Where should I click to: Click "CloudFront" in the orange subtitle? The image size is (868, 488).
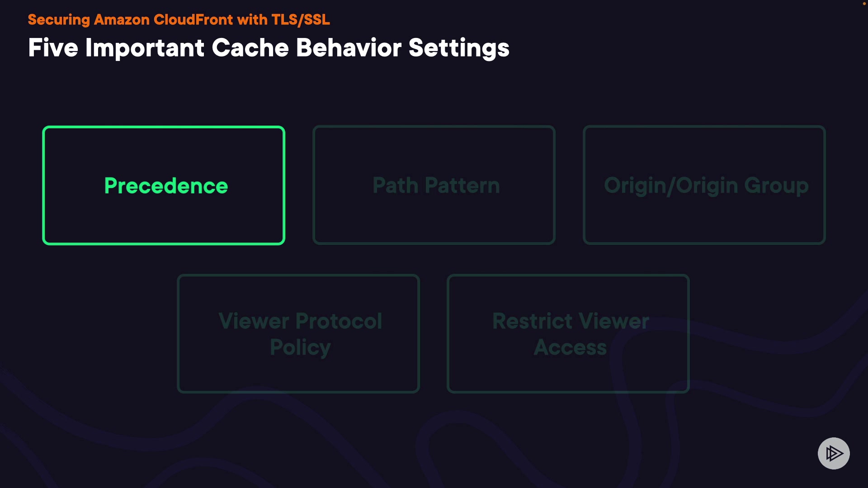[x=193, y=20]
